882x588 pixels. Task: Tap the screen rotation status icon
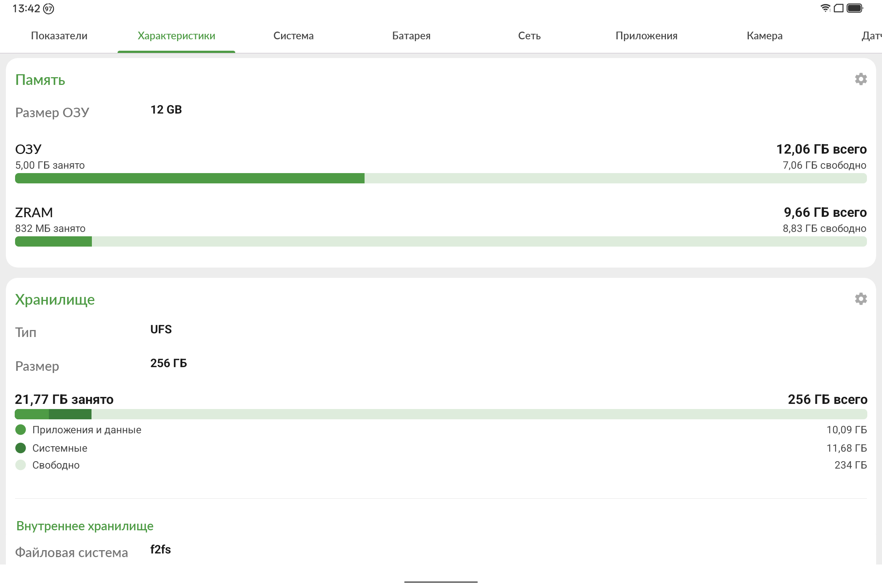(839, 8)
